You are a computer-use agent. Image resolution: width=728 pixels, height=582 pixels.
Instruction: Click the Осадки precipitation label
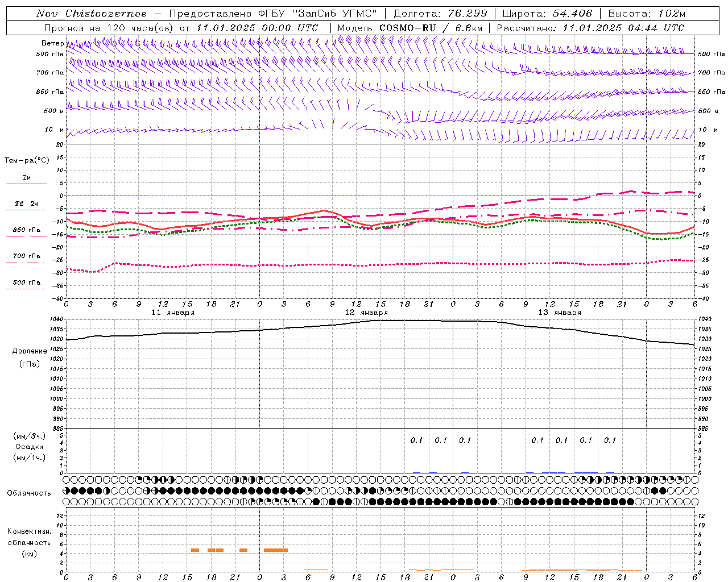30,447
